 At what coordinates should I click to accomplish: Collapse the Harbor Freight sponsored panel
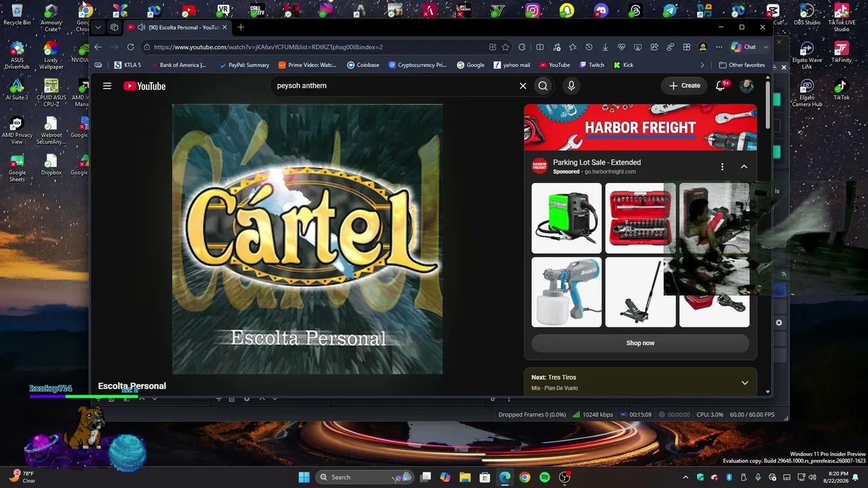[x=744, y=167]
